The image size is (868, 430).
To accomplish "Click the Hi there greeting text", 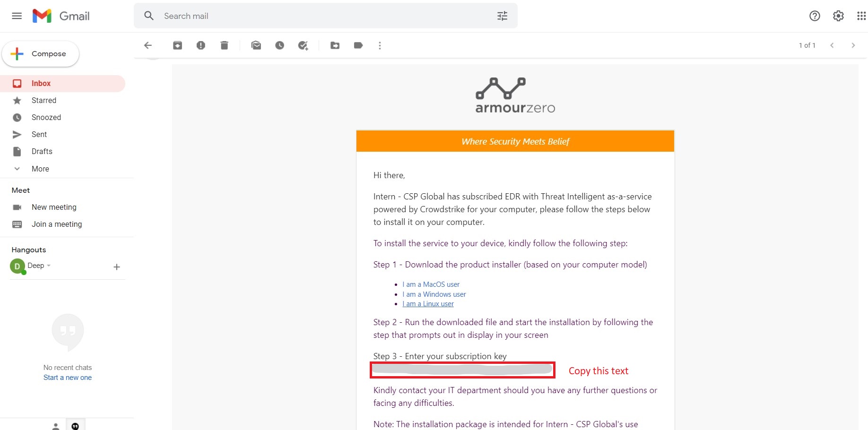I will pyautogui.click(x=389, y=175).
